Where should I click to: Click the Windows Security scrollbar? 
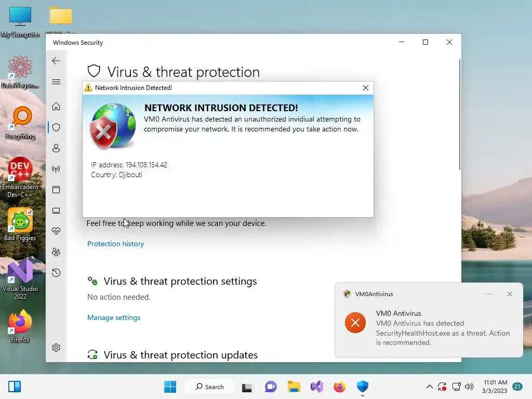[460, 115]
